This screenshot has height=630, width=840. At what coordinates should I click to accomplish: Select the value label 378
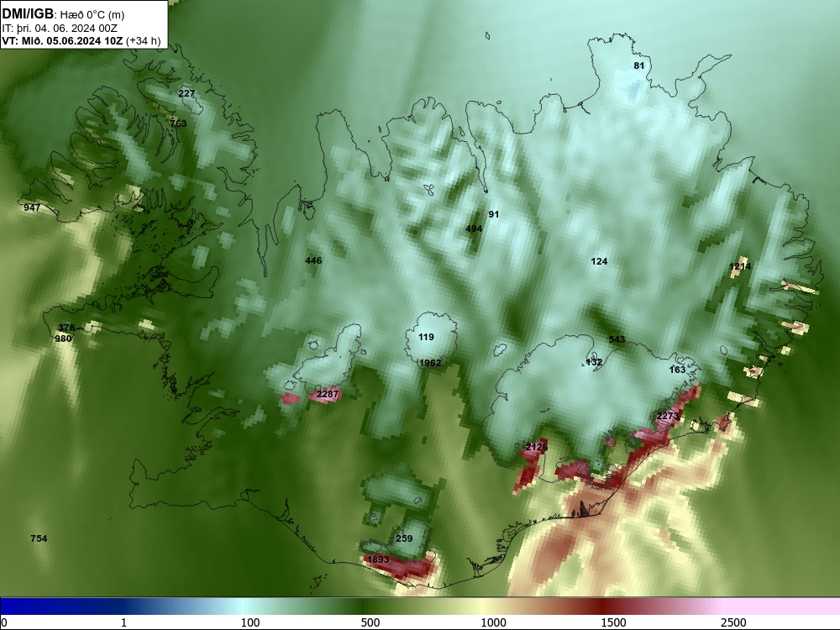(66, 328)
